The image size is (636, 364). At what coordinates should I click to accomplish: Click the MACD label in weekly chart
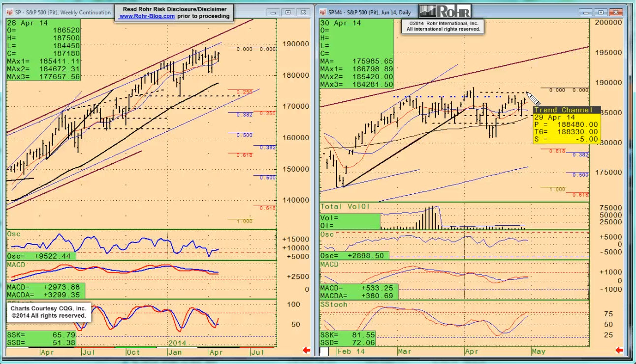click(x=17, y=265)
